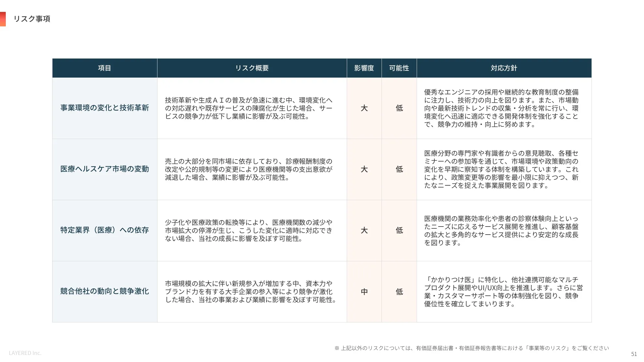The image size is (644, 362).
Task: Select the 医療ヘルスケア市場の変動 row title
Action: [105, 169]
